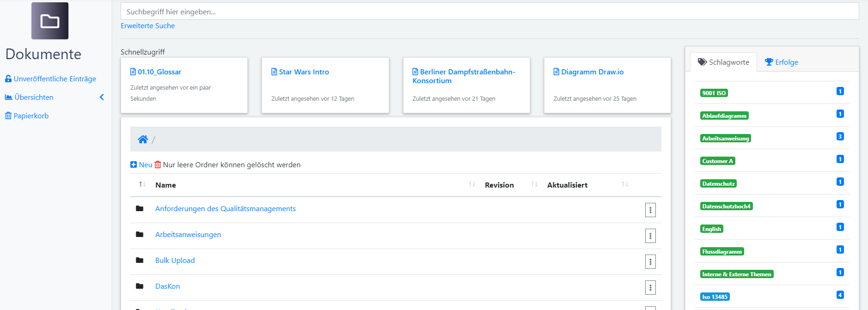This screenshot has height=310, width=868.
Task: Sort by the Aktualisiert column arrows
Action: click(x=625, y=184)
